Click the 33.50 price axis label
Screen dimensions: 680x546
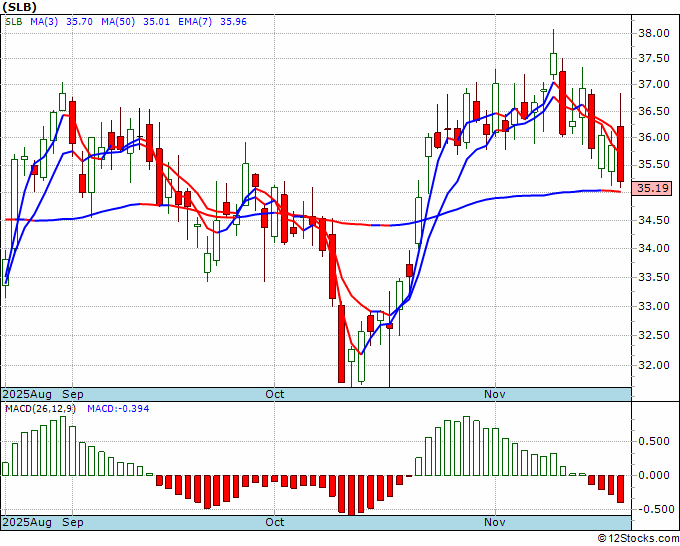coord(654,277)
